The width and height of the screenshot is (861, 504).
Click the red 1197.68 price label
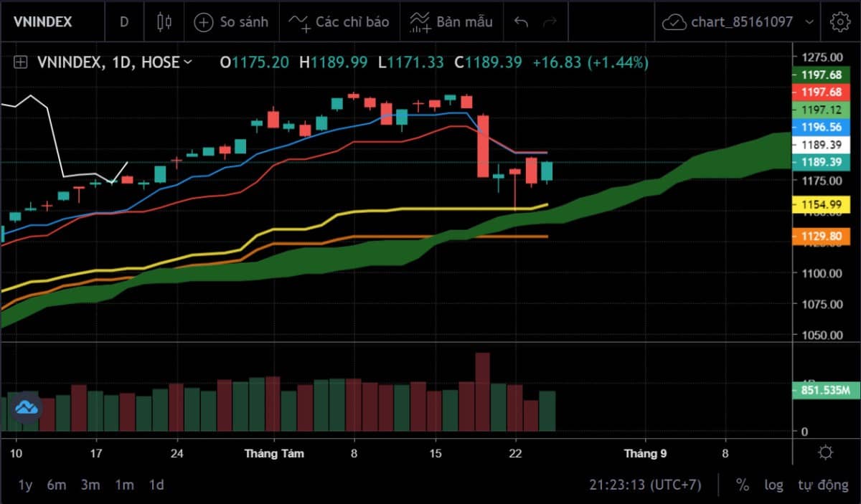pos(820,92)
